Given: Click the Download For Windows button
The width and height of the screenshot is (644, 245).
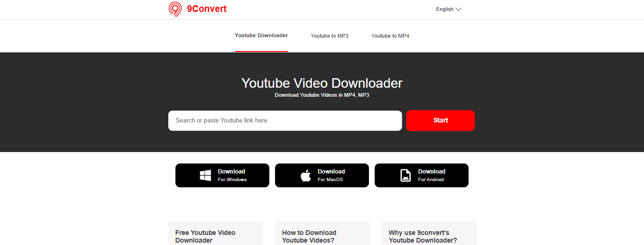Looking at the screenshot, I should tap(222, 175).
